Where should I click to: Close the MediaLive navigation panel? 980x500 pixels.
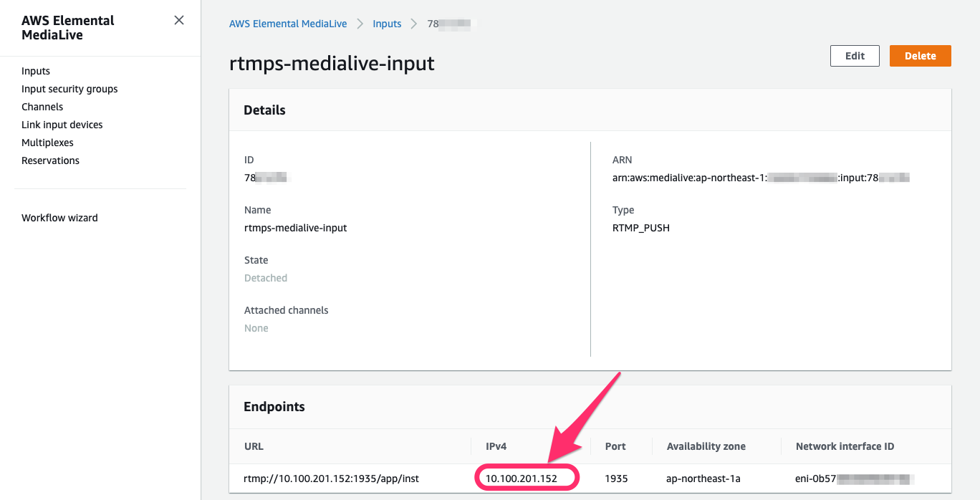179,21
